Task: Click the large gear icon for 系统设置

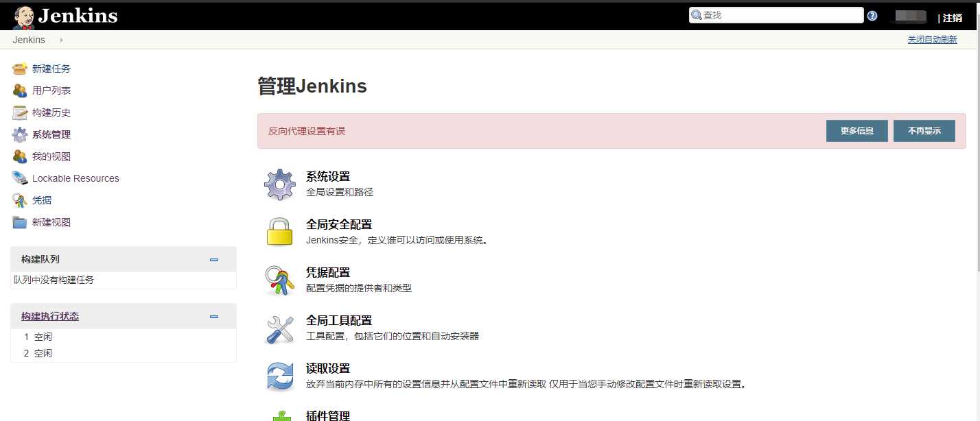Action: pyautogui.click(x=280, y=184)
